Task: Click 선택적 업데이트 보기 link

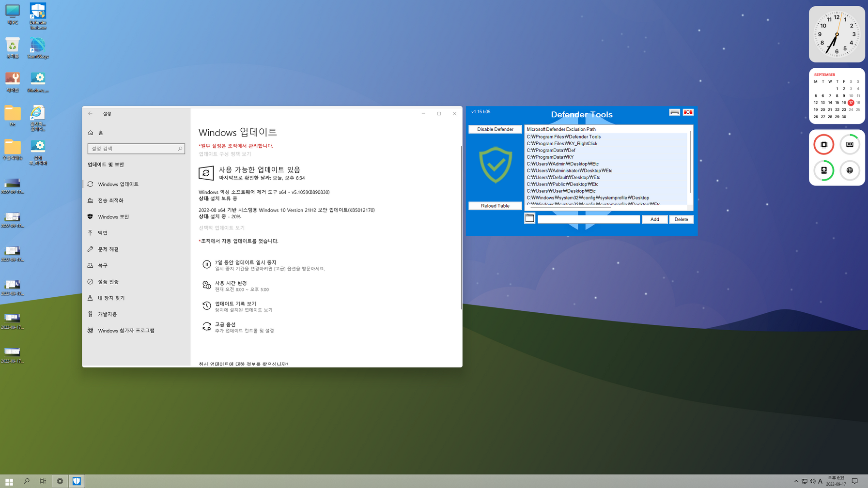Action: [221, 228]
